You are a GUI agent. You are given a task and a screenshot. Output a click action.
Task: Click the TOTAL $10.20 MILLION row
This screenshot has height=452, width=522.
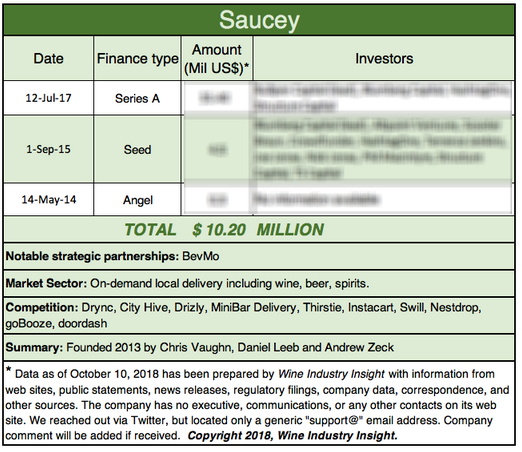point(259,229)
